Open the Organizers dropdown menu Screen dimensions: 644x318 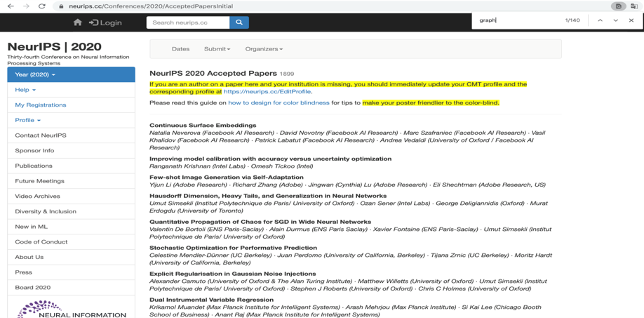tap(264, 49)
